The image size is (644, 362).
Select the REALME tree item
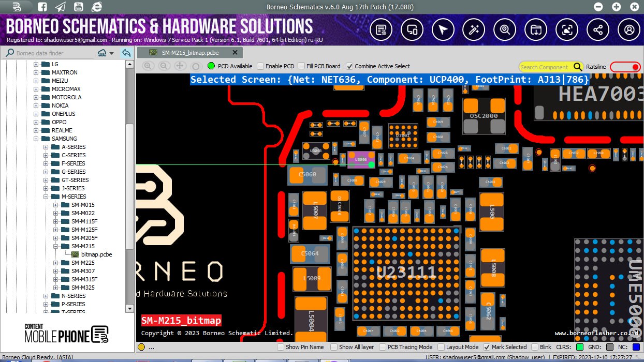62,130
